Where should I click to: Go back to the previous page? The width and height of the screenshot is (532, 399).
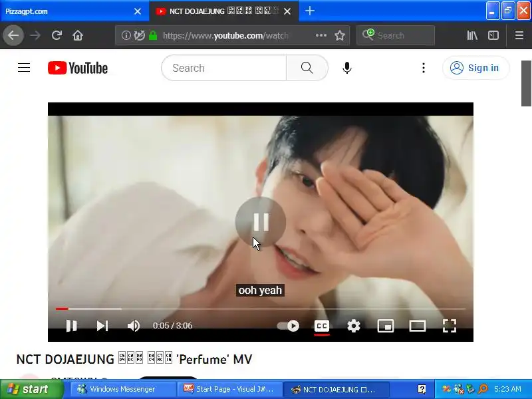point(13,35)
